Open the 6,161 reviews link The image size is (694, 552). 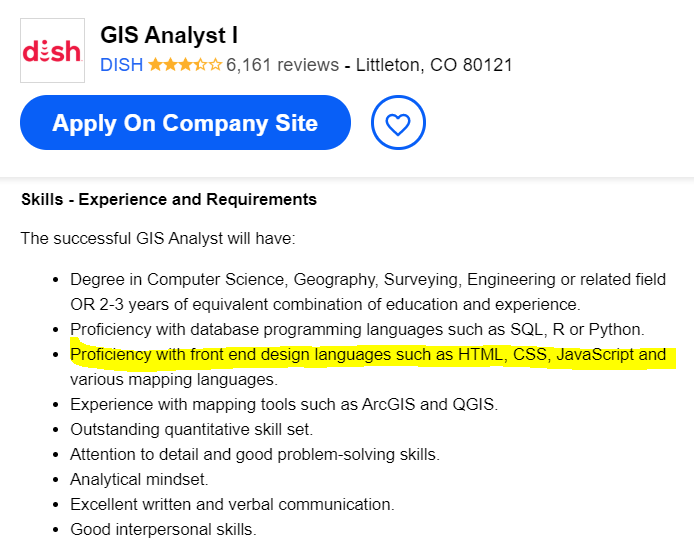click(x=282, y=65)
